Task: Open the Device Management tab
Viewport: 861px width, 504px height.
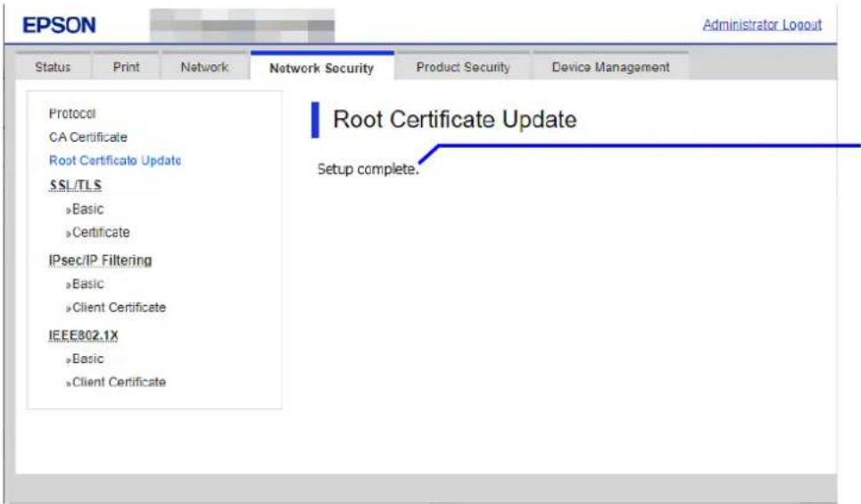Action: pyautogui.click(x=610, y=67)
